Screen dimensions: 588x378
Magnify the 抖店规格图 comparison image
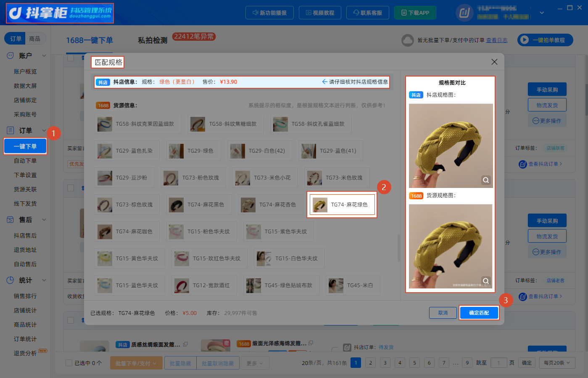tap(486, 180)
